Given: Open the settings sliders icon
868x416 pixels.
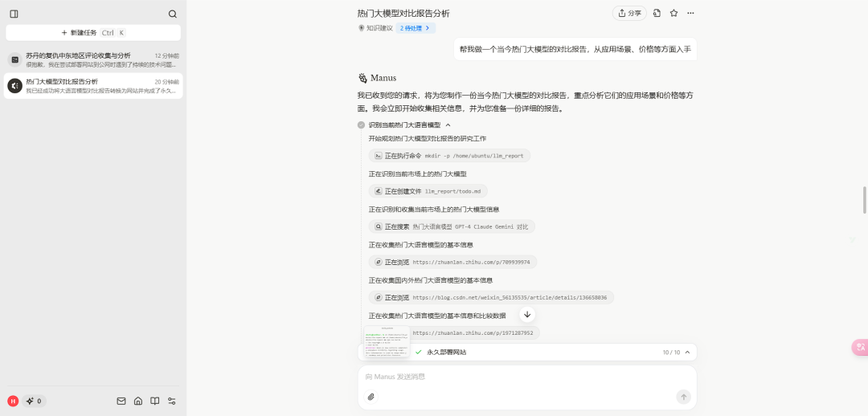Looking at the screenshot, I should coord(172,401).
